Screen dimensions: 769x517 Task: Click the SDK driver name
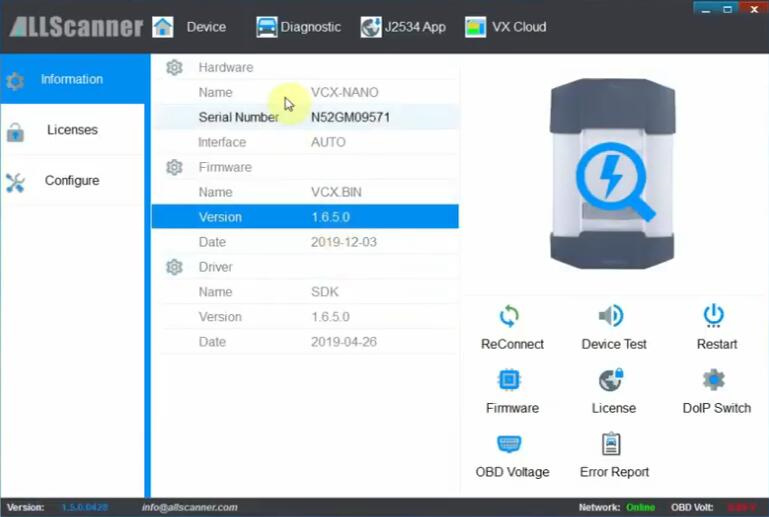point(325,292)
